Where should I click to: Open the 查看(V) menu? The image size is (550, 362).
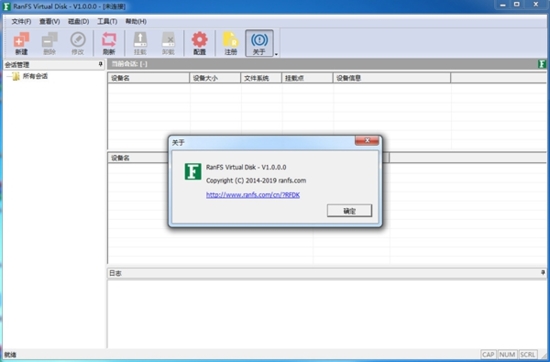pos(49,21)
